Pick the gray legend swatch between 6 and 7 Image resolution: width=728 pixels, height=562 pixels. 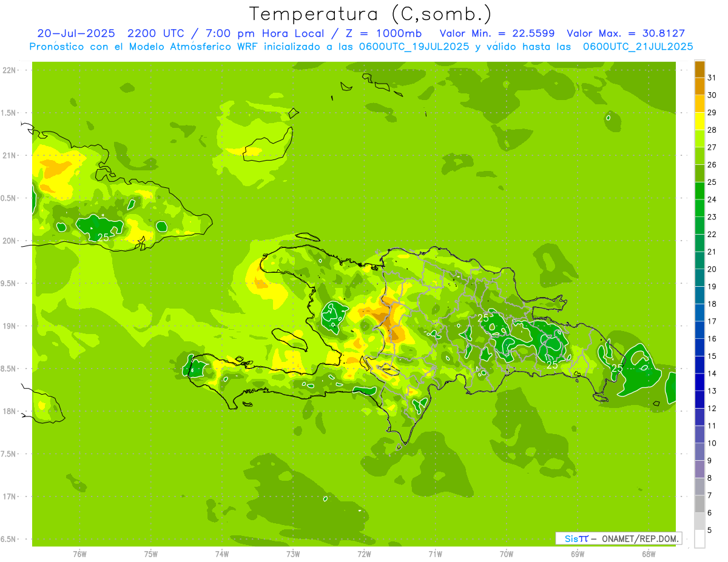699,504
